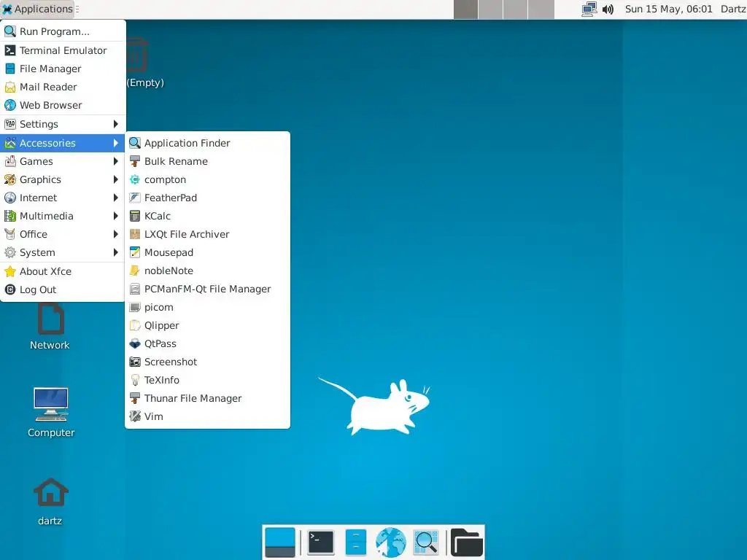Image resolution: width=747 pixels, height=560 pixels.
Task: Click the nobleNote icon
Action: click(x=135, y=271)
